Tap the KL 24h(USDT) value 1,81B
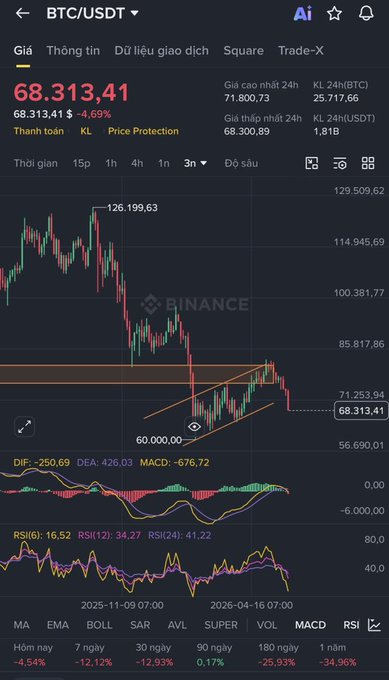389x680 pixels. coord(326,131)
